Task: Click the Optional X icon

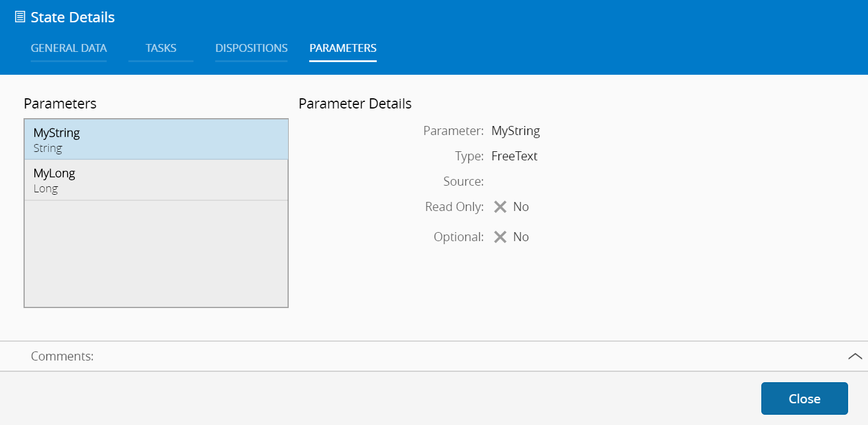Action: (x=500, y=237)
